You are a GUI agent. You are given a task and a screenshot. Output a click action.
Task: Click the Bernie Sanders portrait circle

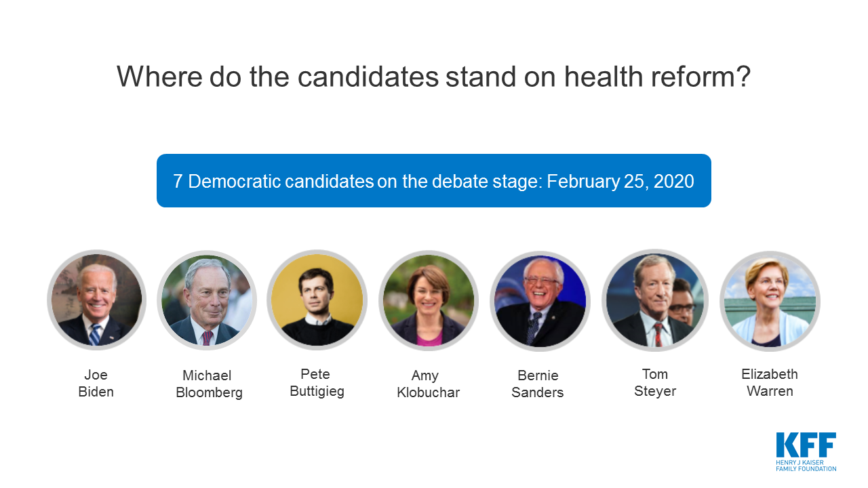click(540, 300)
